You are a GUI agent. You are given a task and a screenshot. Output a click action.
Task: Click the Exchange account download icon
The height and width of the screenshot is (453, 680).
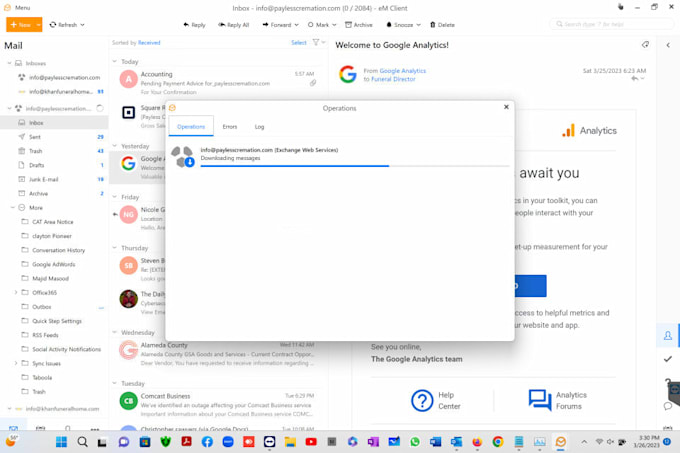point(182,157)
